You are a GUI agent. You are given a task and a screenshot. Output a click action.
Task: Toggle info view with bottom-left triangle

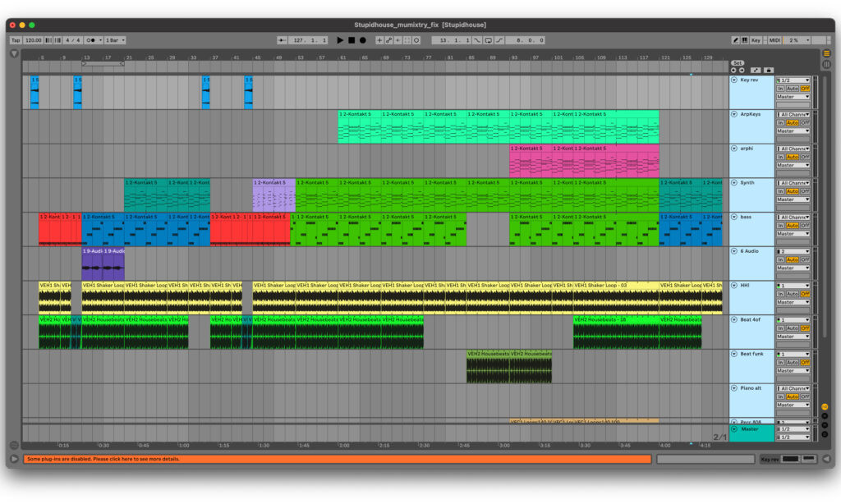click(x=15, y=459)
